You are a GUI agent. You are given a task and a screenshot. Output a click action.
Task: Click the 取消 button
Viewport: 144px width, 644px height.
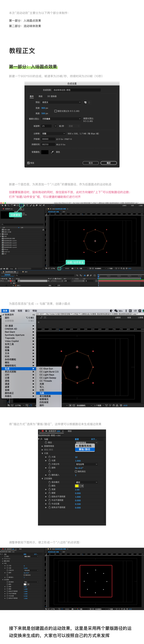point(91,163)
